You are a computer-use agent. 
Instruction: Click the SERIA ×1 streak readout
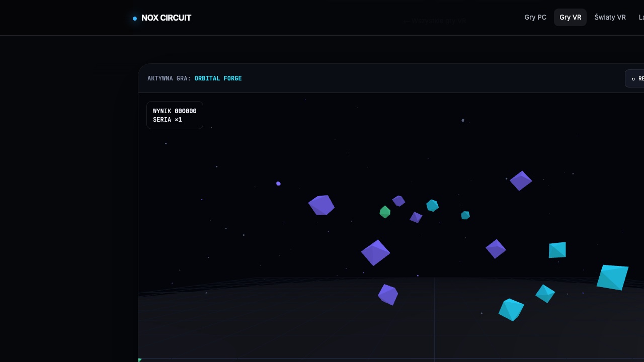[x=168, y=120]
